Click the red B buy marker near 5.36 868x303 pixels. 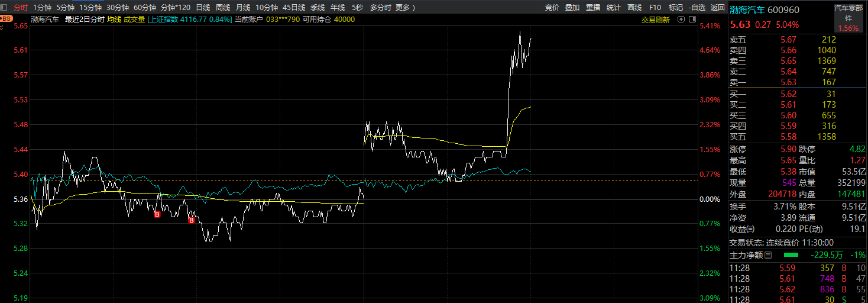click(157, 214)
